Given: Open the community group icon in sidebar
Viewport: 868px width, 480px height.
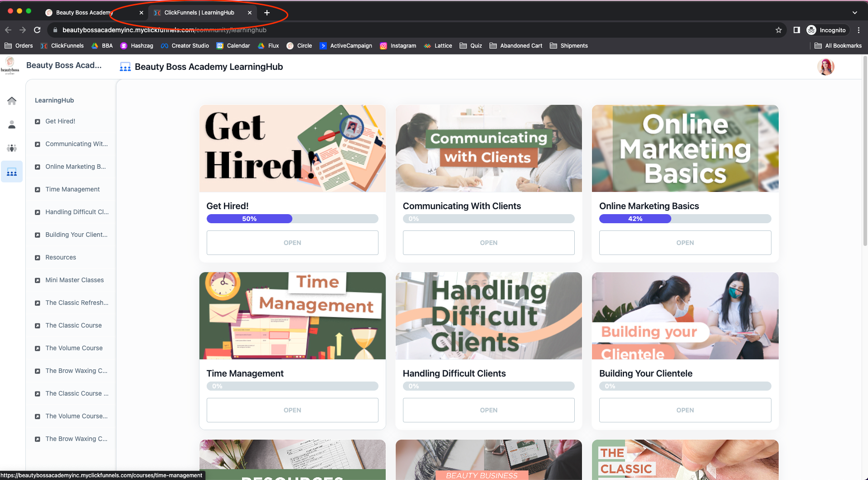Looking at the screenshot, I should (x=12, y=148).
